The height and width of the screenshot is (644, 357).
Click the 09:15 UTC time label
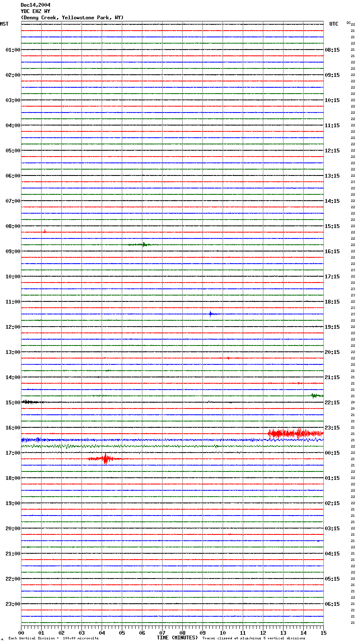click(x=332, y=75)
